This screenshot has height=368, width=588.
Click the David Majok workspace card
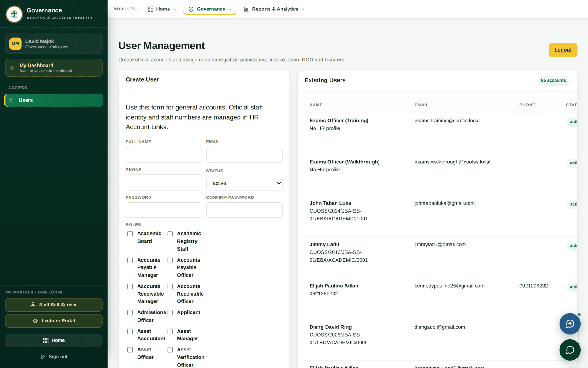click(54, 44)
